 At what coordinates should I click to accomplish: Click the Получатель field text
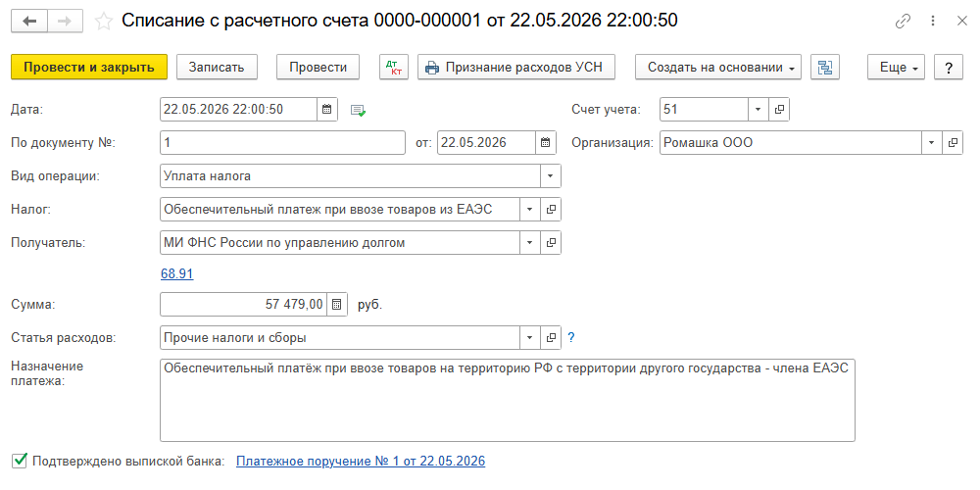[x=340, y=242]
